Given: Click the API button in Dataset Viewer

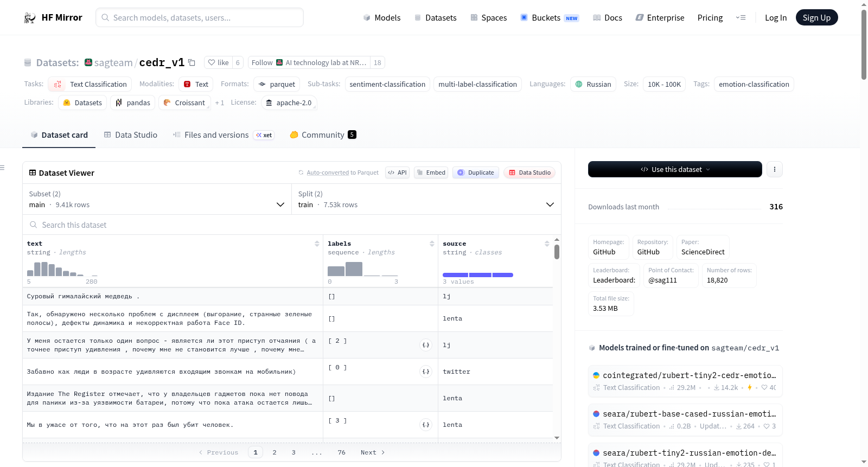Looking at the screenshot, I should point(397,172).
